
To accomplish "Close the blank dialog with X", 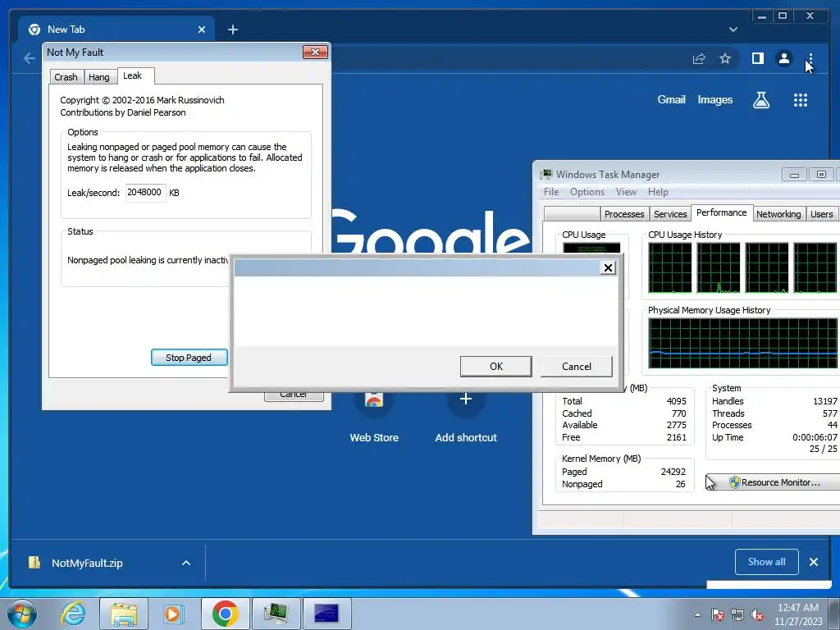I will tap(608, 268).
